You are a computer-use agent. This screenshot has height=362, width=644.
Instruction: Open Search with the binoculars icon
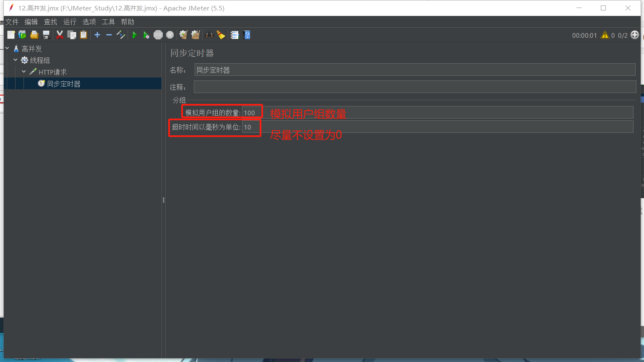209,35
